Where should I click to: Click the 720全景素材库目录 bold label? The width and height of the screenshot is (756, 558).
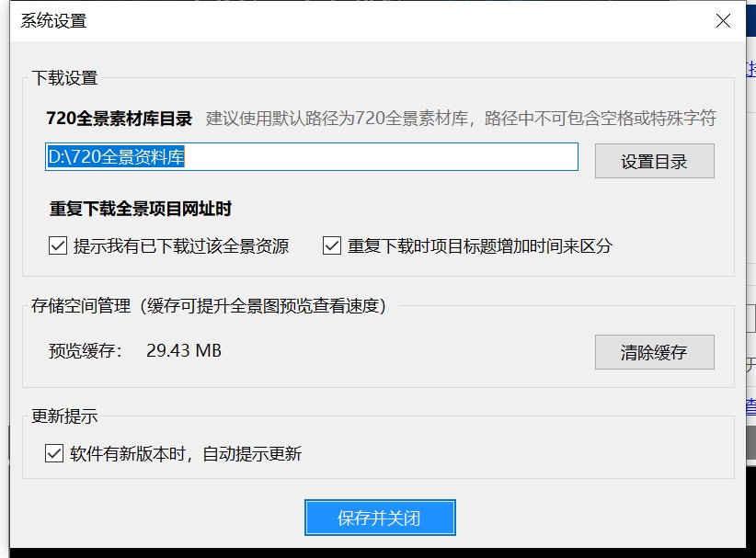[119, 118]
